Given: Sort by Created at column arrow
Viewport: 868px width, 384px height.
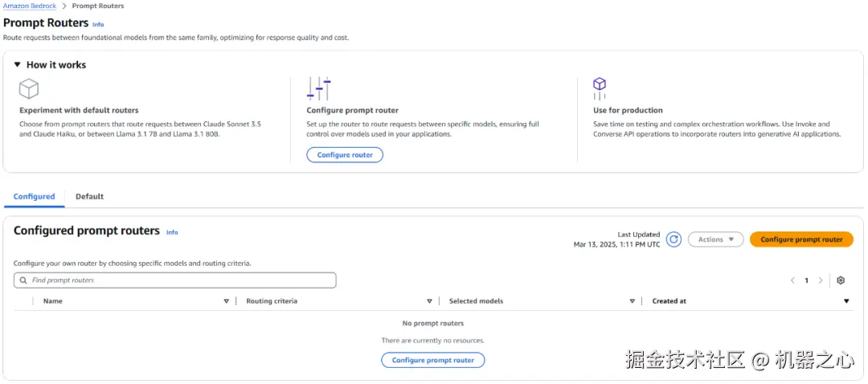Looking at the screenshot, I should (x=846, y=301).
